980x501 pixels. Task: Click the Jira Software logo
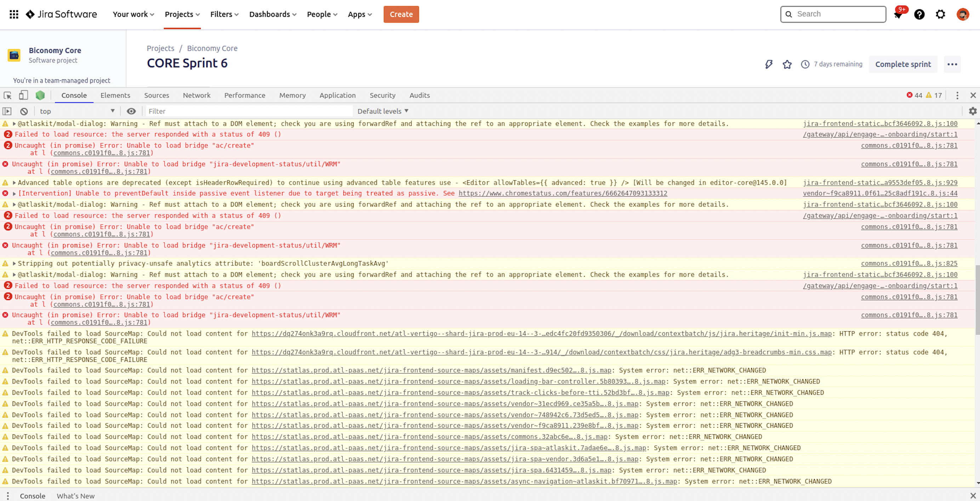pyautogui.click(x=61, y=15)
